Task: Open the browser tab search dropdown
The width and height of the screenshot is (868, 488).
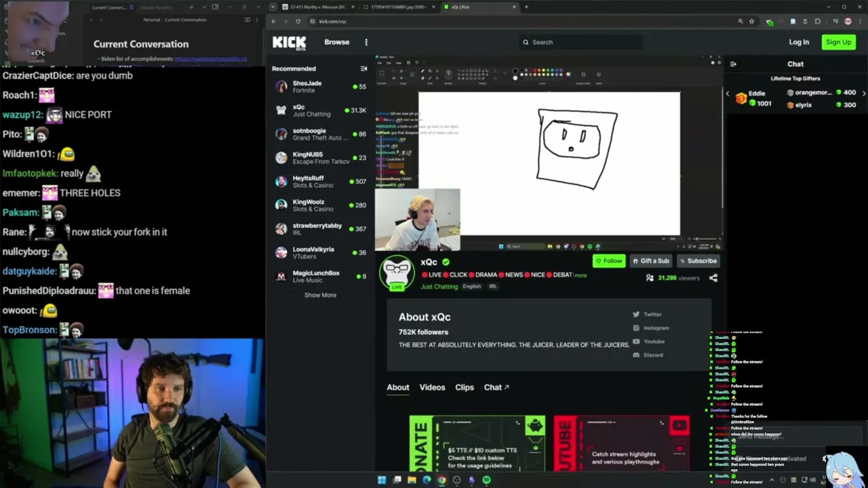Action: click(x=272, y=7)
